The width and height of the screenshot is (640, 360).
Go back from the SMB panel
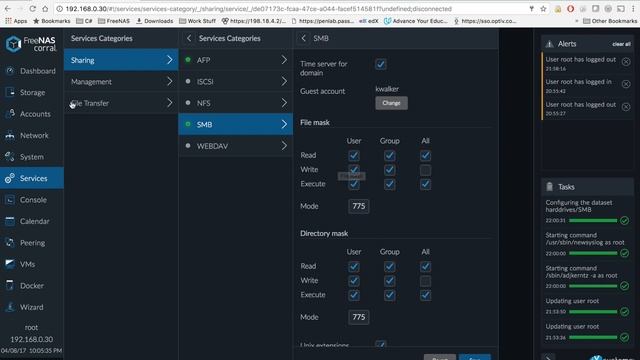click(303, 38)
